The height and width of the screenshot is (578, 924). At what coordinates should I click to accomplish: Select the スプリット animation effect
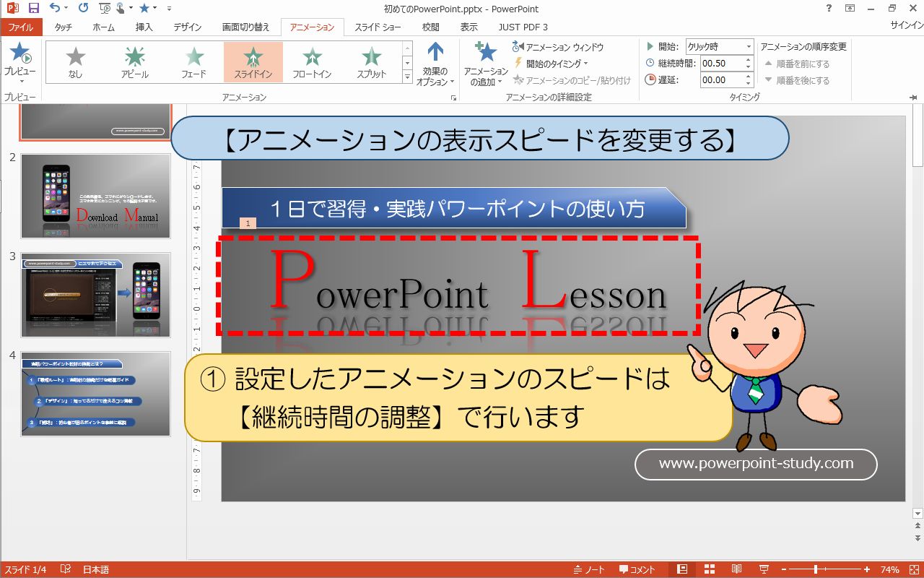(x=371, y=62)
